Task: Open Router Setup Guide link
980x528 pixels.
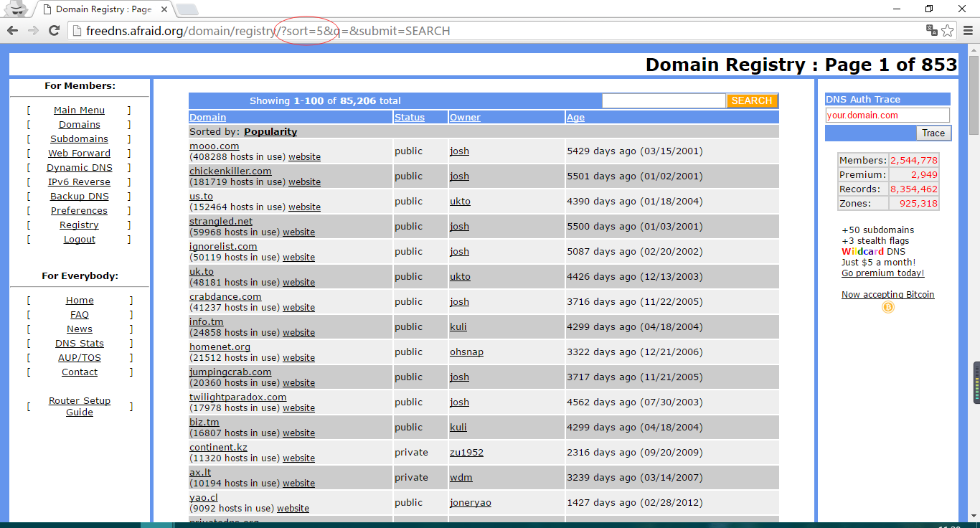Action: click(80, 407)
